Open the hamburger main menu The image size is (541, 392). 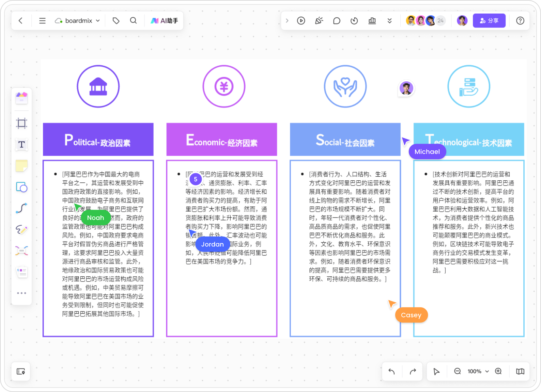42,21
